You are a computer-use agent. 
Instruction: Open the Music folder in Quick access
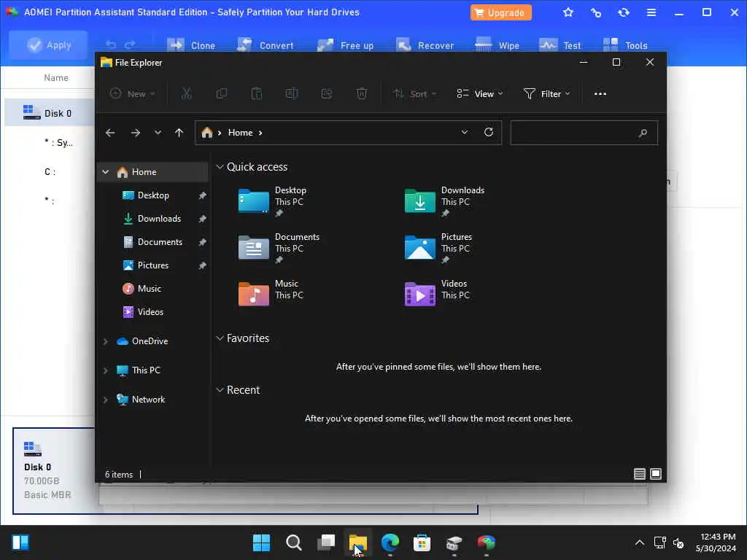271,293
